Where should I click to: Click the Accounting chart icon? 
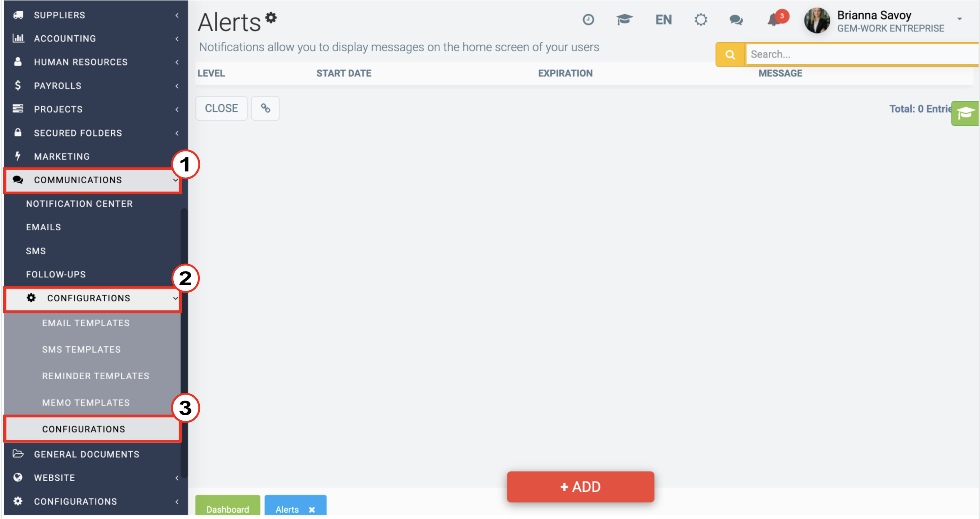click(x=18, y=39)
